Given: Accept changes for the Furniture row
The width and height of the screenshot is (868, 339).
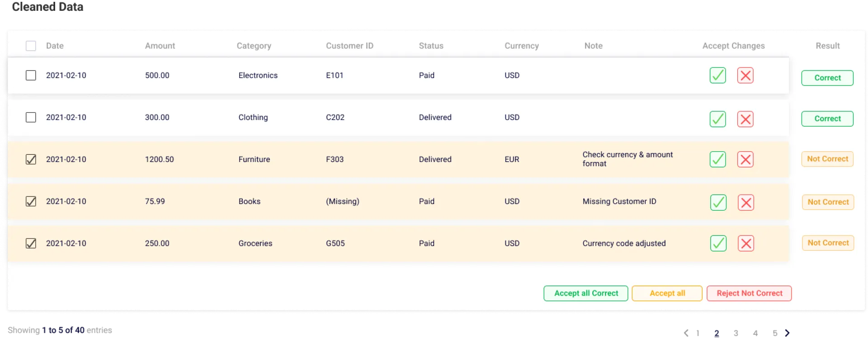Looking at the screenshot, I should (x=717, y=159).
